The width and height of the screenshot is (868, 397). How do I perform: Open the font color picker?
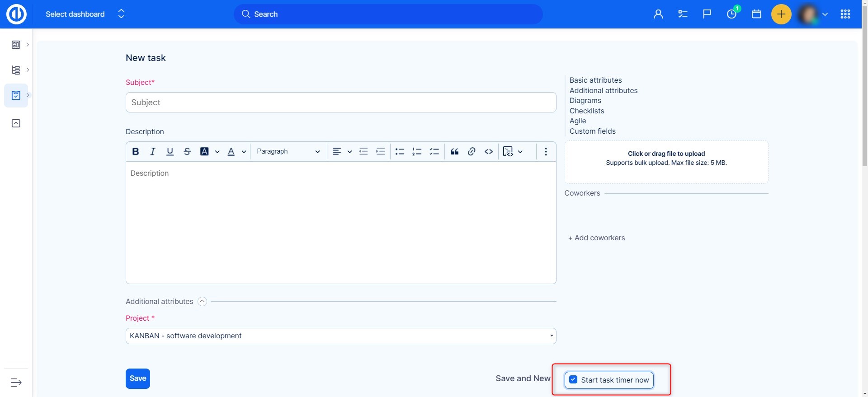point(231,152)
